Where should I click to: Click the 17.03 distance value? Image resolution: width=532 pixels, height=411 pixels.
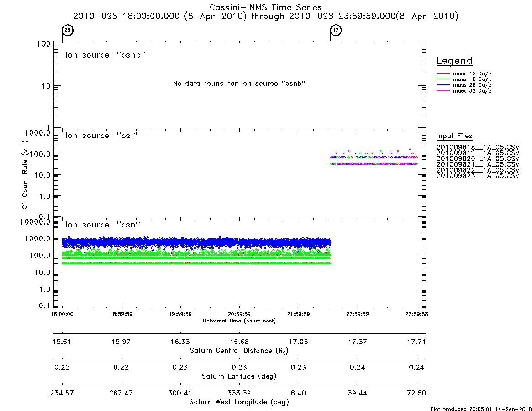click(298, 342)
